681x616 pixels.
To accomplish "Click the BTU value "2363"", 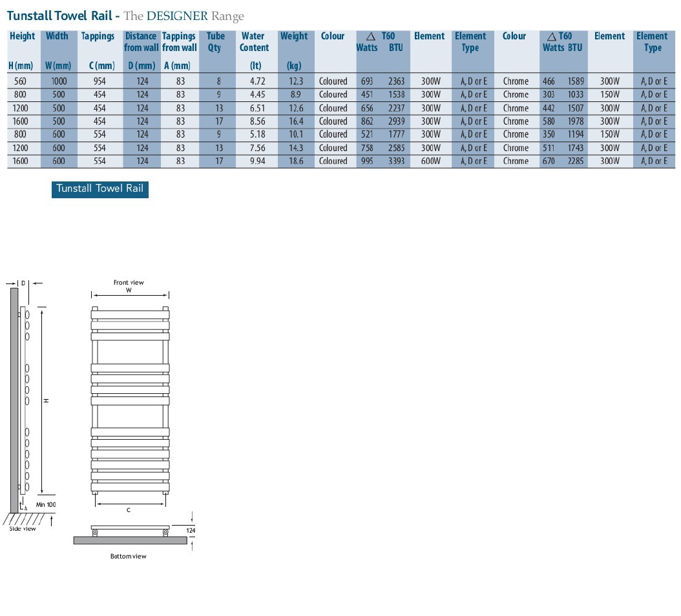I will (x=397, y=81).
